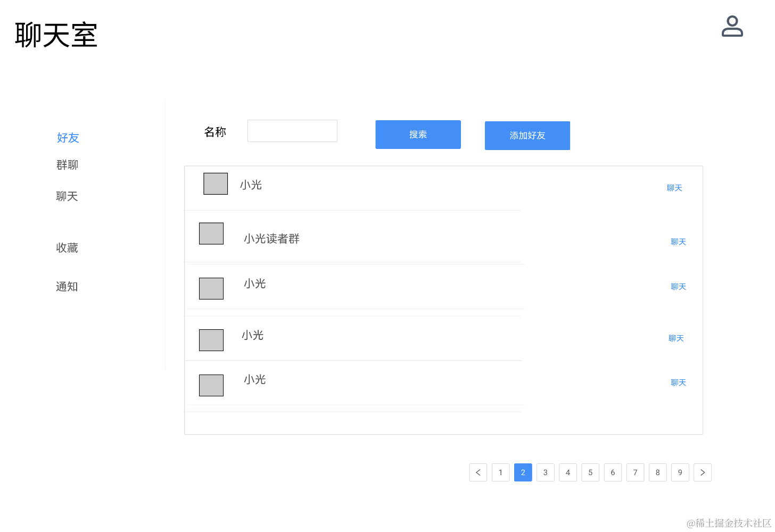Open 聊天 link for 小光读者群
This screenshot has width=775, height=532.
pos(678,242)
